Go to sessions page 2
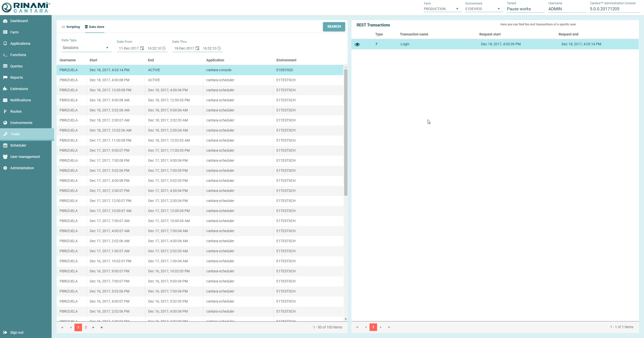Image resolution: width=644 pixels, height=338 pixels. coord(86,327)
